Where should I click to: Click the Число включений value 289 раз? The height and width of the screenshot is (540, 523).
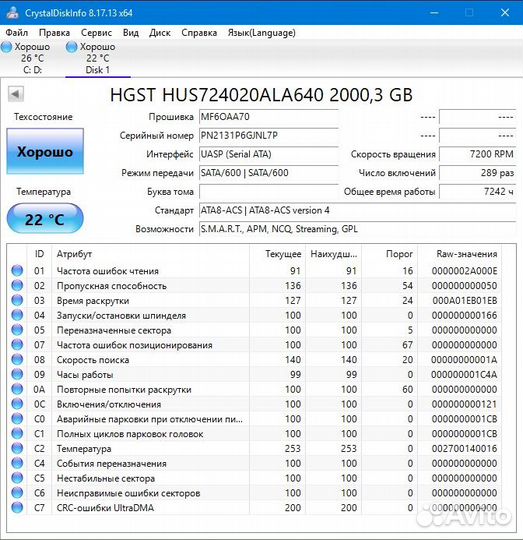(x=478, y=173)
